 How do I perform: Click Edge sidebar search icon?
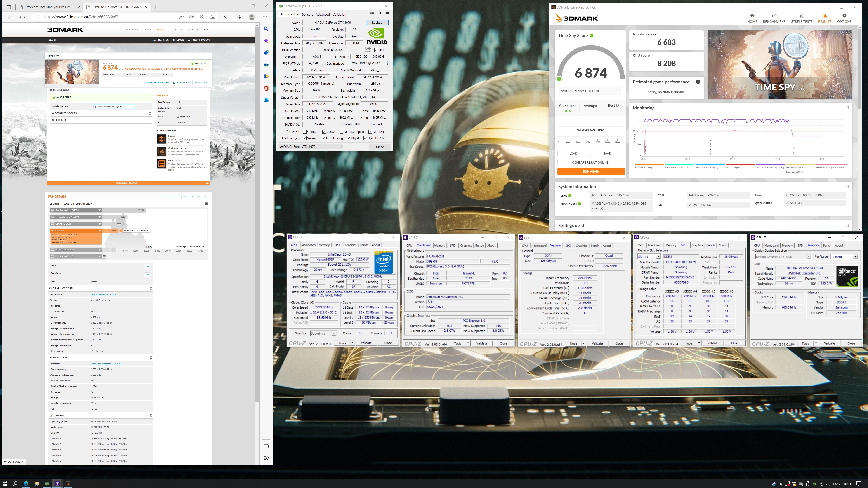pyautogui.click(x=266, y=29)
